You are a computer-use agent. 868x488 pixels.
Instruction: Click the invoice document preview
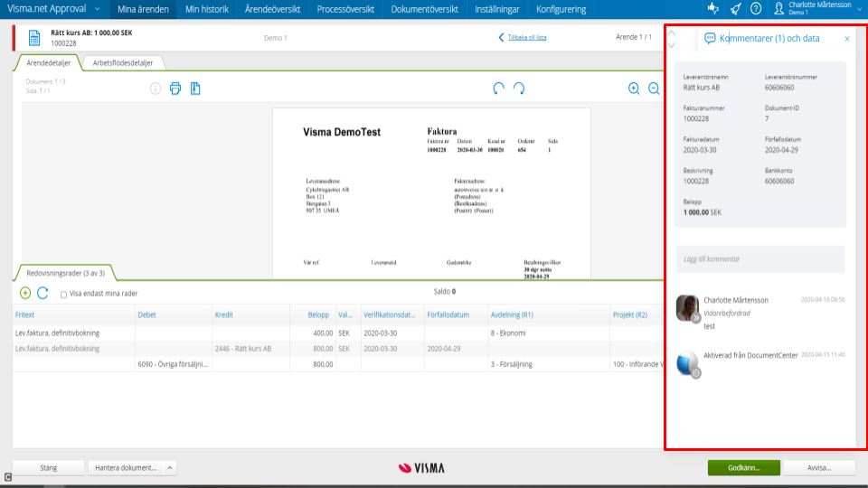tap(432, 193)
